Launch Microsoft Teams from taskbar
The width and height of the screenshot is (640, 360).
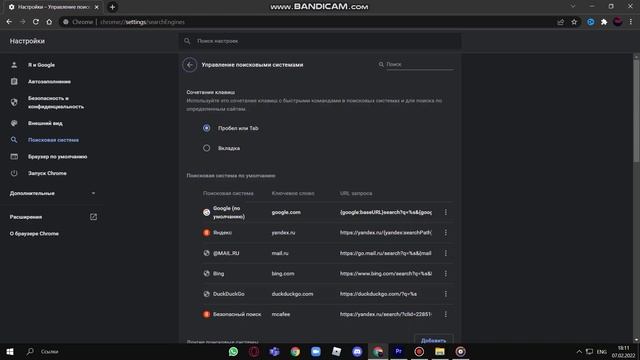(x=274, y=351)
